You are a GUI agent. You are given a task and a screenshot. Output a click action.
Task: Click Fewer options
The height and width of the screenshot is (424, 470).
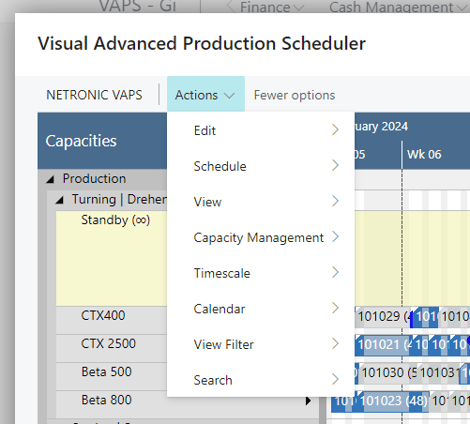click(294, 95)
